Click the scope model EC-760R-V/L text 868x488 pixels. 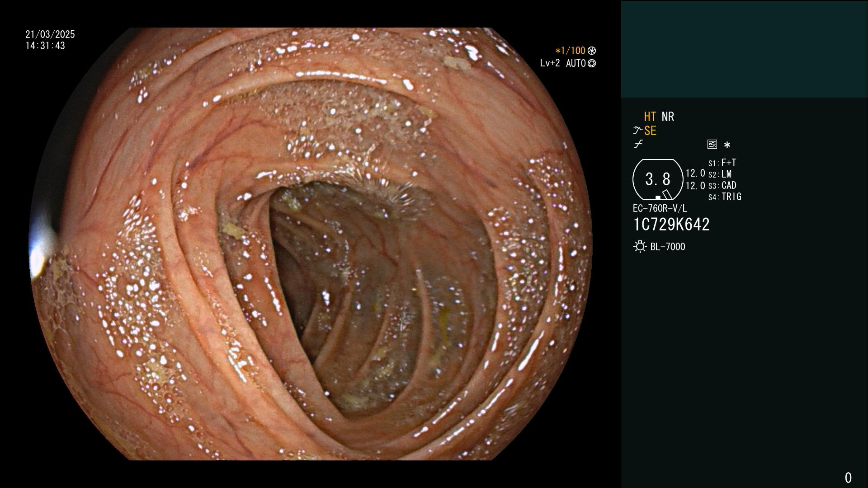pos(660,208)
